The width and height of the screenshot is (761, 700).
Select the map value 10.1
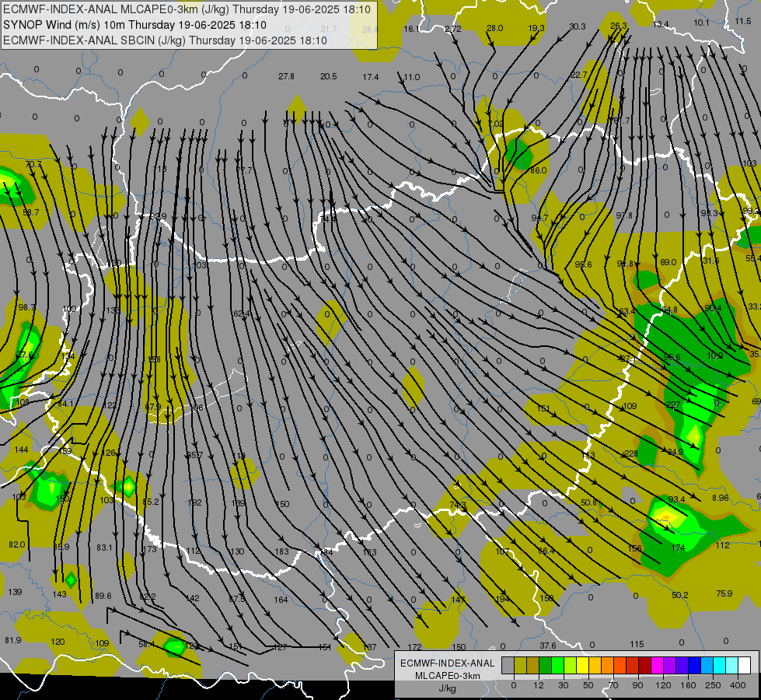pyautogui.click(x=701, y=23)
